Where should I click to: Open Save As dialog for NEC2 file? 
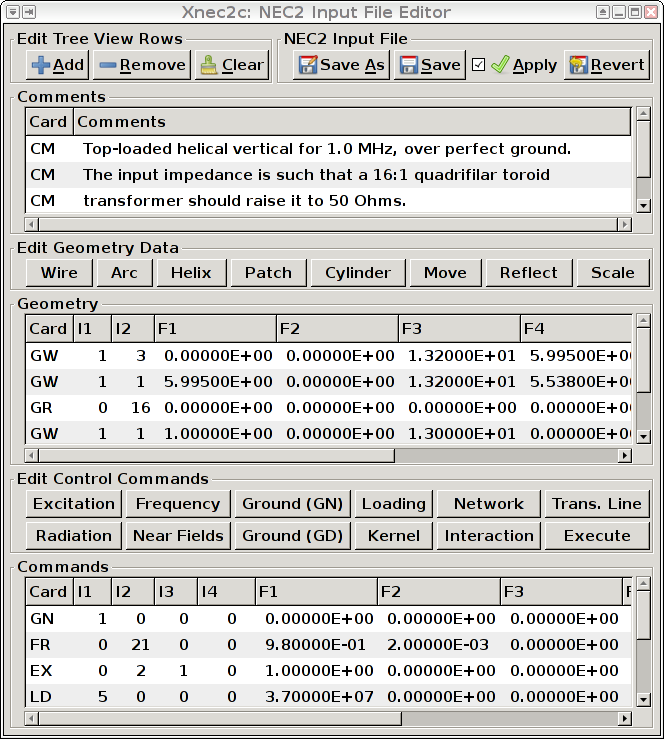pyautogui.click(x=341, y=65)
